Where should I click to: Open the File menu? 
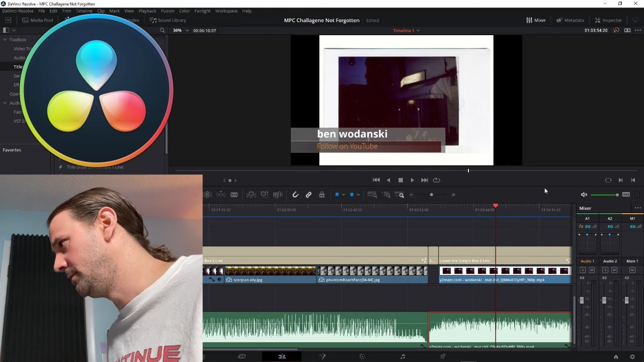(42, 11)
